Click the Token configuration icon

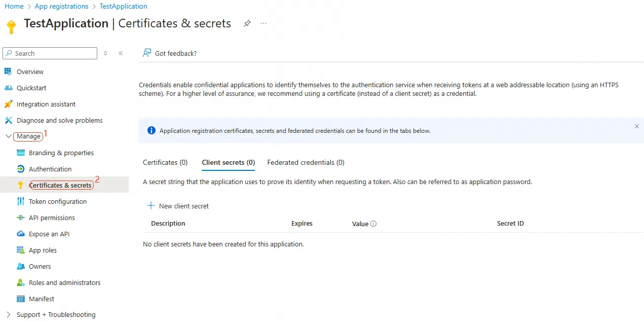tap(20, 201)
